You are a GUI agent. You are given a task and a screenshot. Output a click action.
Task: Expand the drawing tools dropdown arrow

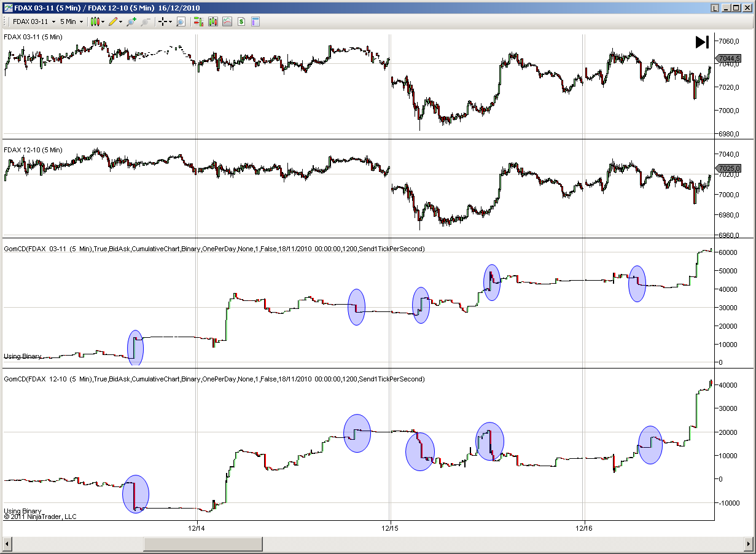coord(121,21)
